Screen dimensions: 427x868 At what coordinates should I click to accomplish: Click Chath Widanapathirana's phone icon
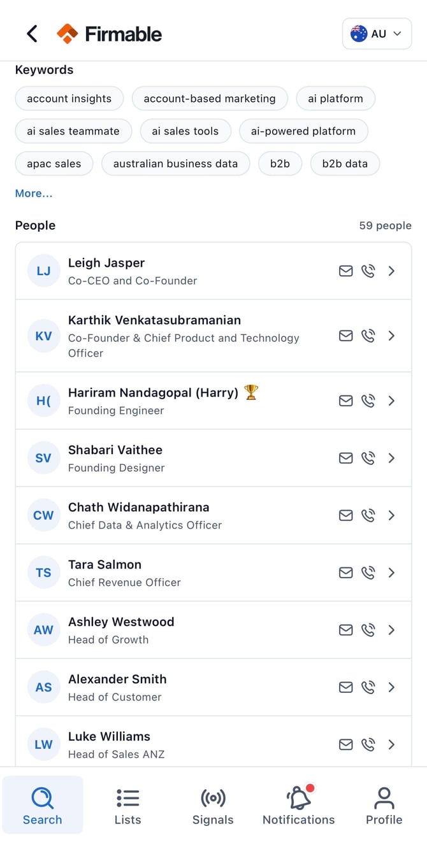[368, 515]
